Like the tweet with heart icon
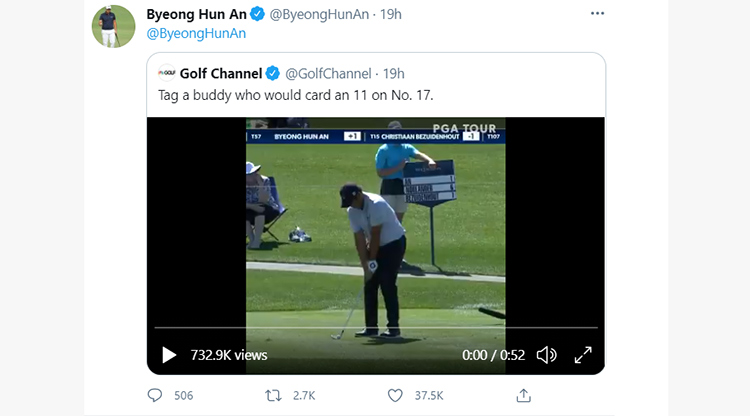 click(395, 395)
